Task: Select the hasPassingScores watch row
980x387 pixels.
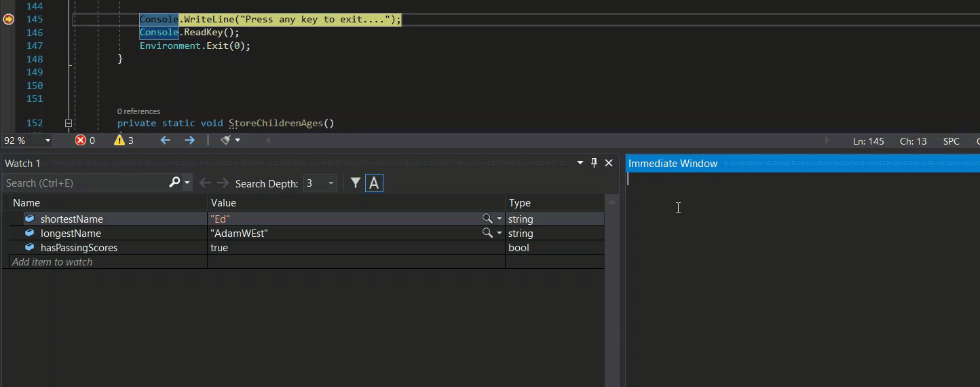Action: point(307,248)
